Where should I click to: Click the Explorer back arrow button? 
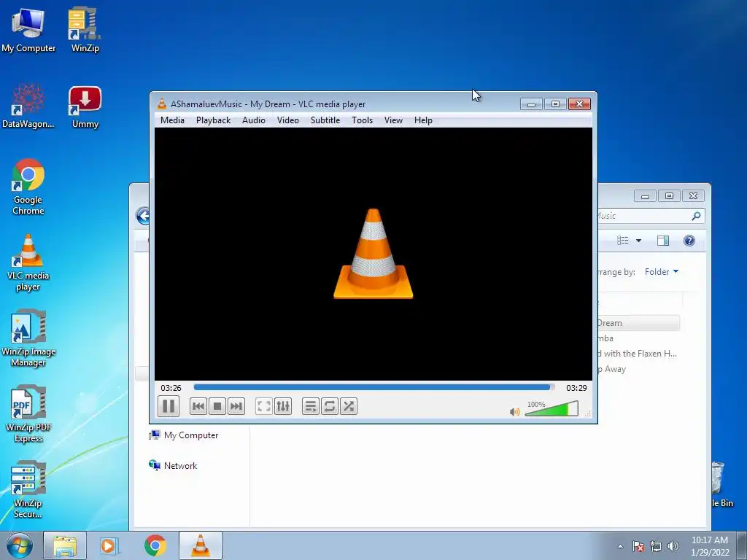tap(143, 216)
